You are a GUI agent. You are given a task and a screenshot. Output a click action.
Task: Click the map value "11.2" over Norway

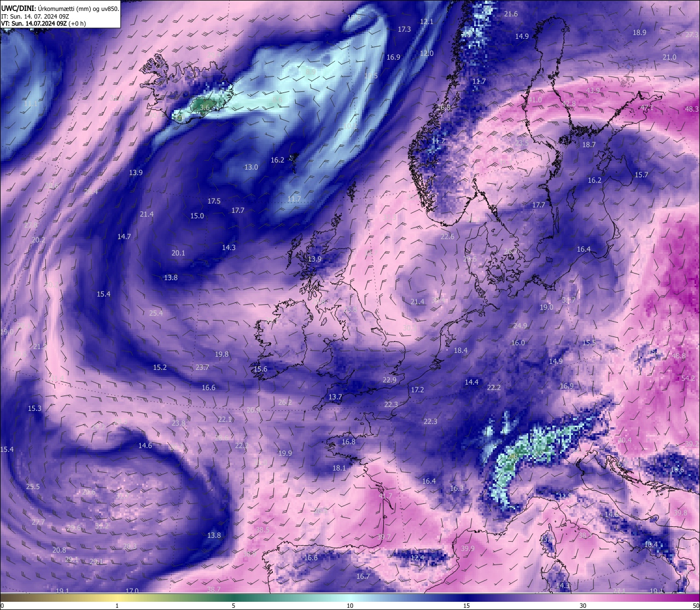coord(439,141)
